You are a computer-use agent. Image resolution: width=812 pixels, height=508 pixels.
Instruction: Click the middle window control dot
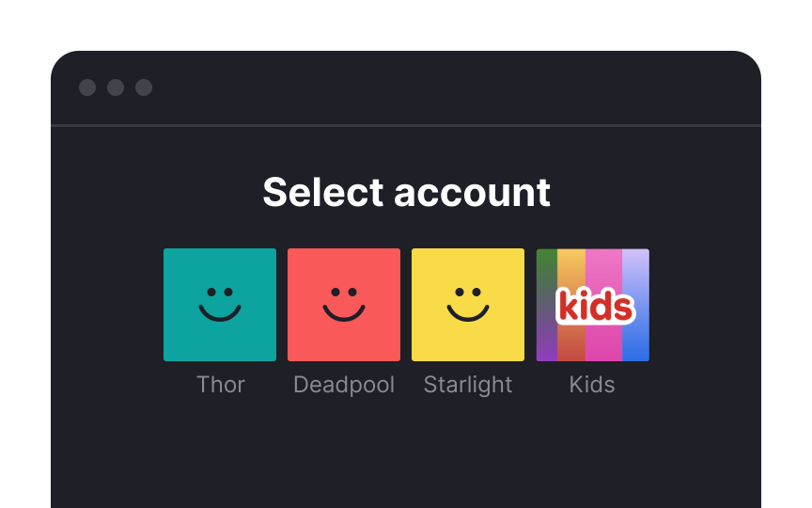[x=116, y=87]
